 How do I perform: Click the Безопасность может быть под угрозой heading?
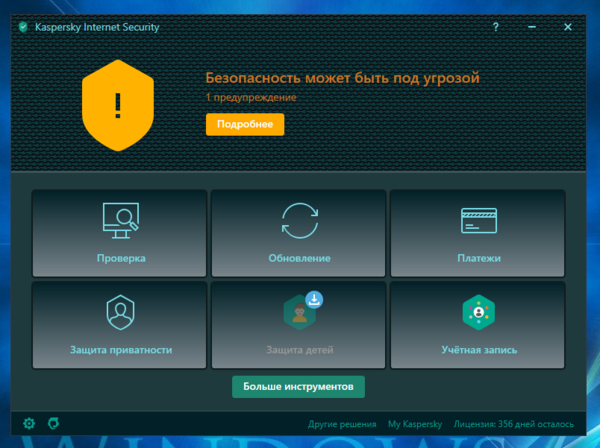coord(342,78)
